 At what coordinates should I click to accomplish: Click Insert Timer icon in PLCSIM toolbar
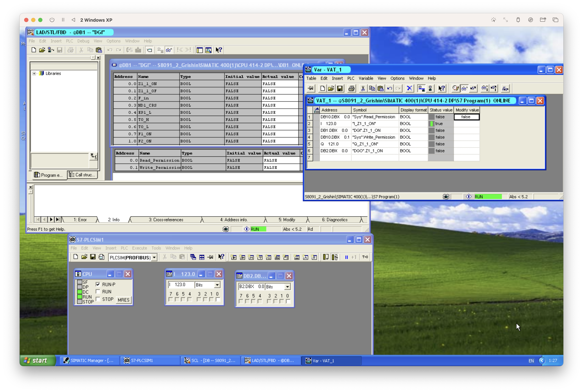point(260,257)
